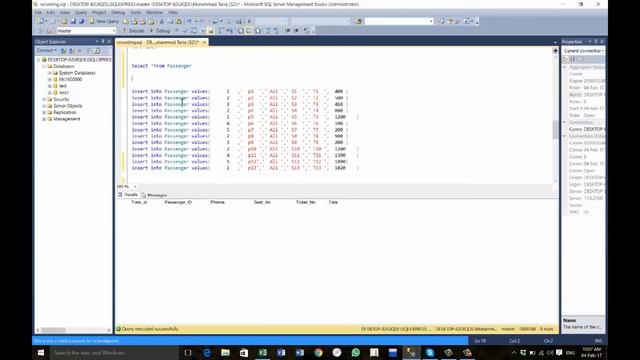
Task: Open Microsoft Edge from the taskbar
Action: click(207, 353)
